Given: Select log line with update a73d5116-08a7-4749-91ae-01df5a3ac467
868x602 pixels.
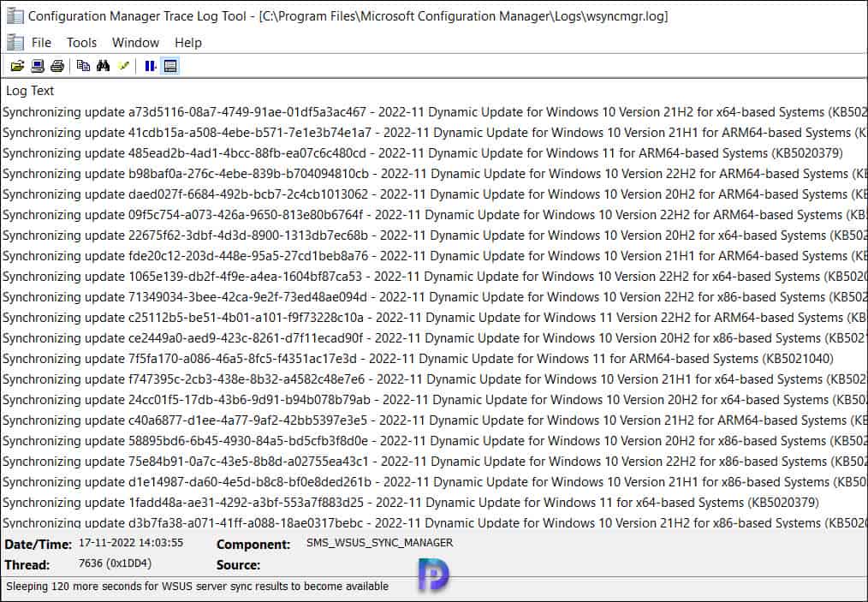Looking at the screenshot, I should point(434,112).
